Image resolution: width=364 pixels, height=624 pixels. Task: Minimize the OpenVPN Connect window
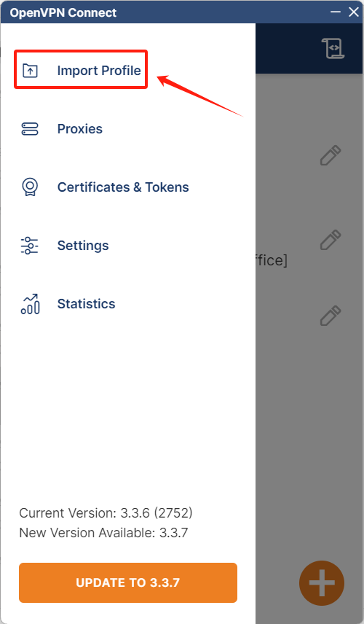(336, 12)
